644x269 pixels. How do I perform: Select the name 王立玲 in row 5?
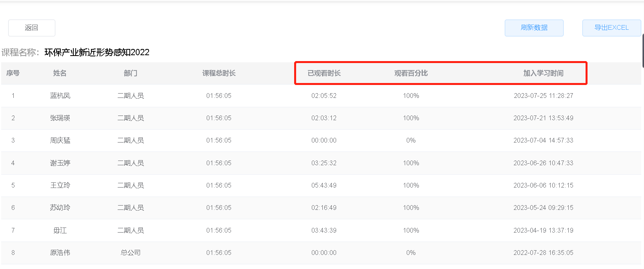[60, 185]
